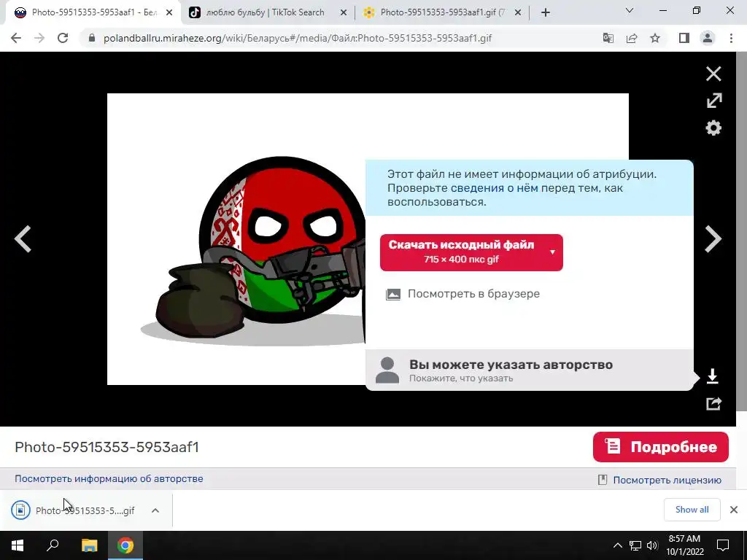Viewport: 747px width, 560px height.
Task: Toggle browser side panel
Action: [x=684, y=38]
